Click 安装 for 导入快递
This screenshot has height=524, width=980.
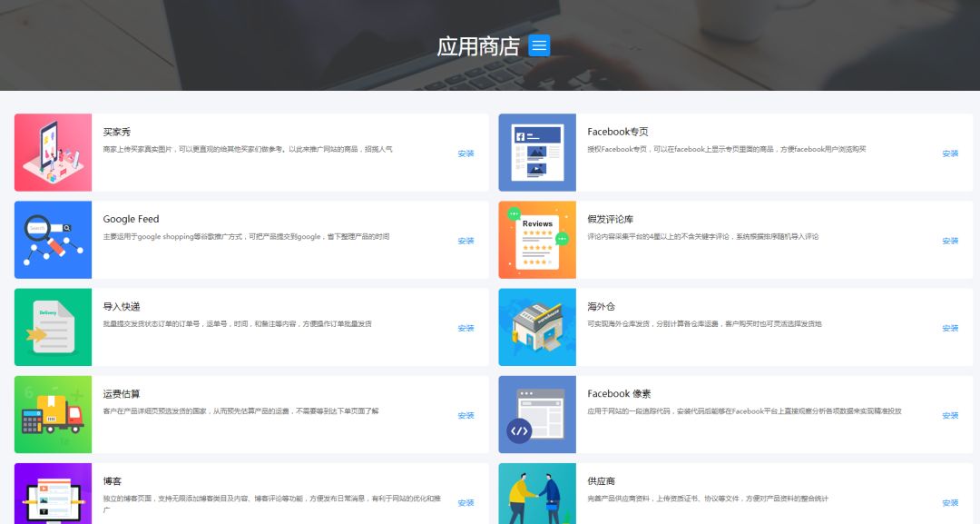click(465, 328)
